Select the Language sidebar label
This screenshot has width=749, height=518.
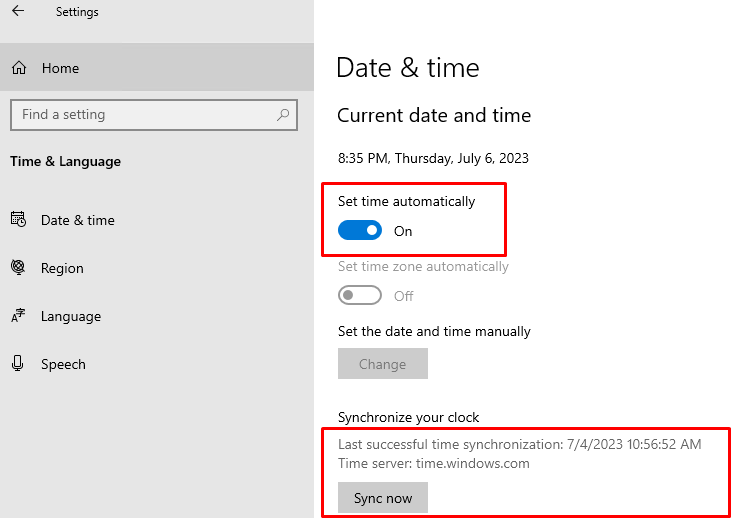click(71, 316)
